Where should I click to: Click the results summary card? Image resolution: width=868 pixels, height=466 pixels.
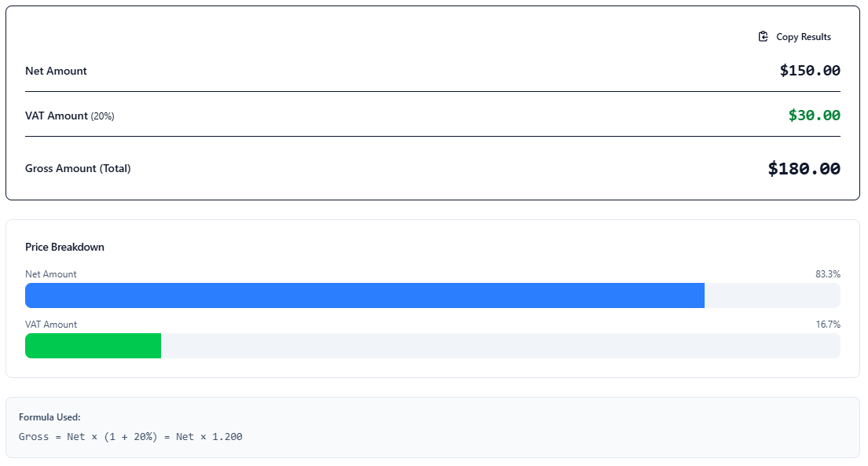pyautogui.click(x=432, y=102)
